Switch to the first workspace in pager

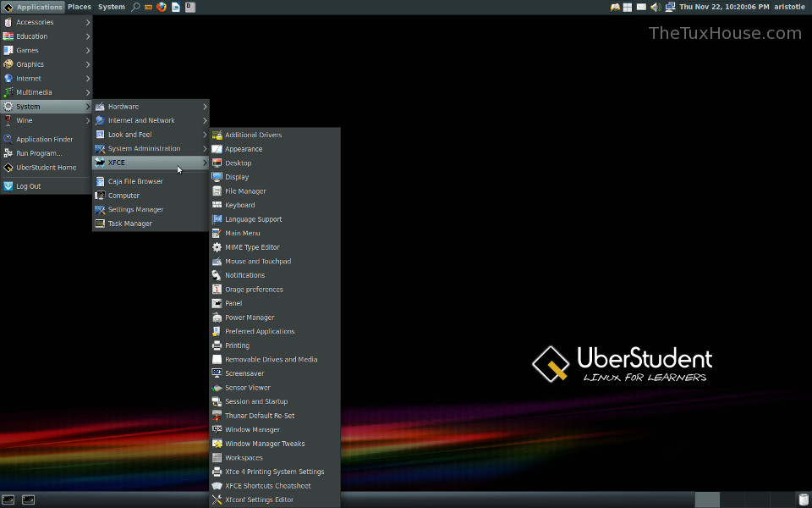pos(707,500)
